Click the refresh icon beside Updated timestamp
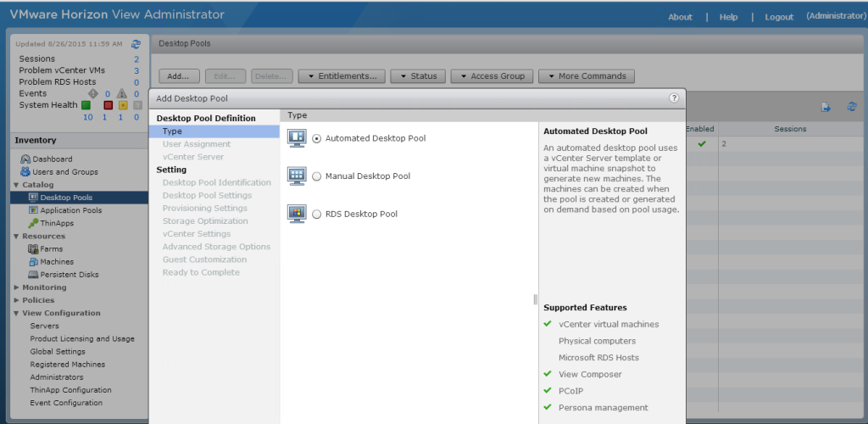868x424 pixels. tap(136, 44)
